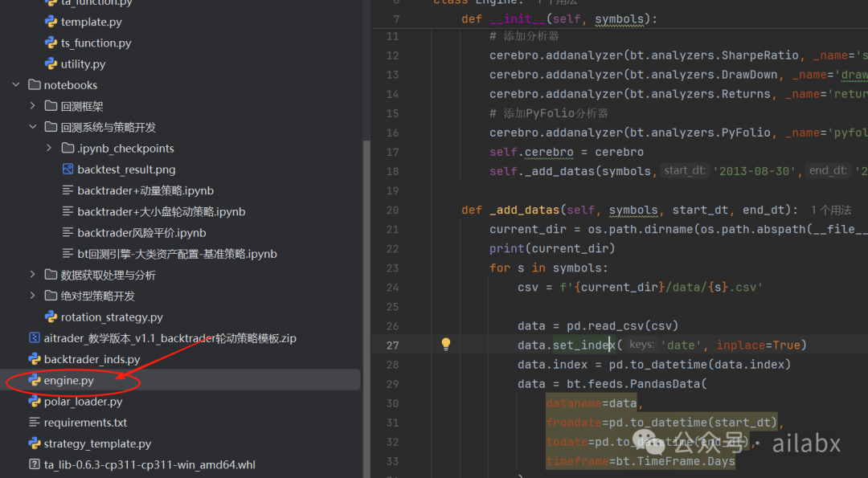Expand the .ipynb_checkpoints folder chevron
This screenshot has width=868, height=478.
(49, 148)
